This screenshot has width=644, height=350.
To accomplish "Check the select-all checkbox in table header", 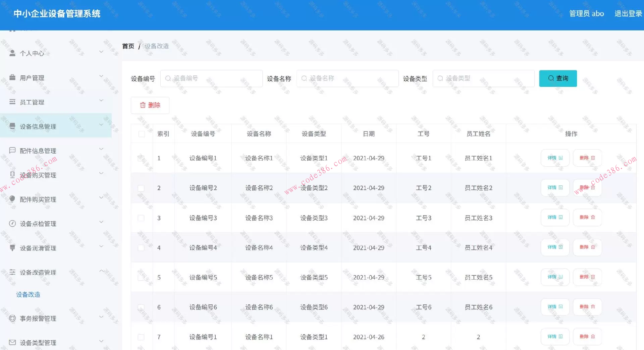I will click(141, 133).
